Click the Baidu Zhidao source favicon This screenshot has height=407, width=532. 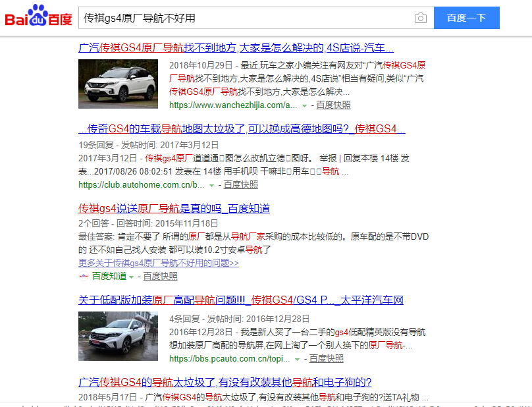84,277
